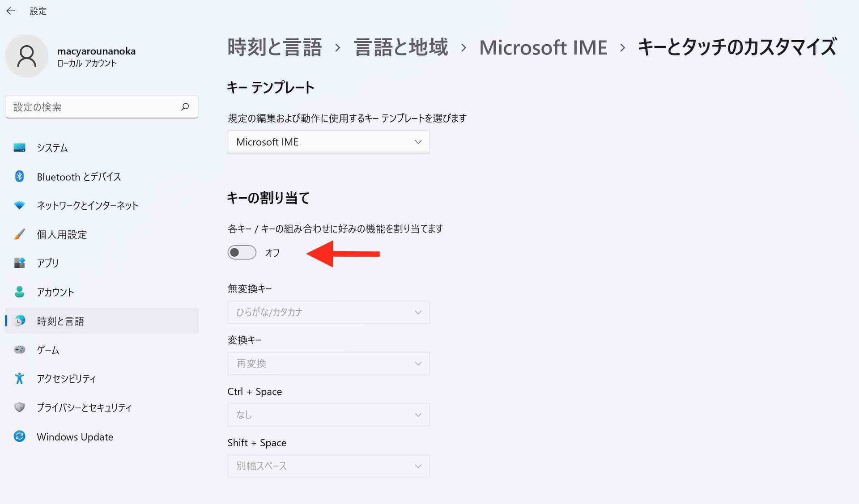
Task: Click the ローカル アカウント text
Action: [87, 64]
